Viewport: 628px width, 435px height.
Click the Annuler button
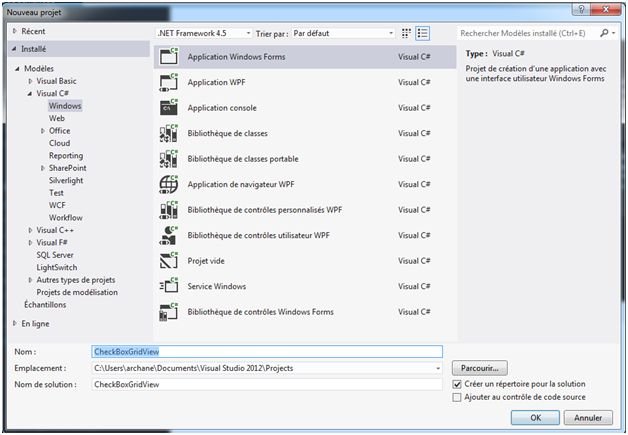click(588, 418)
